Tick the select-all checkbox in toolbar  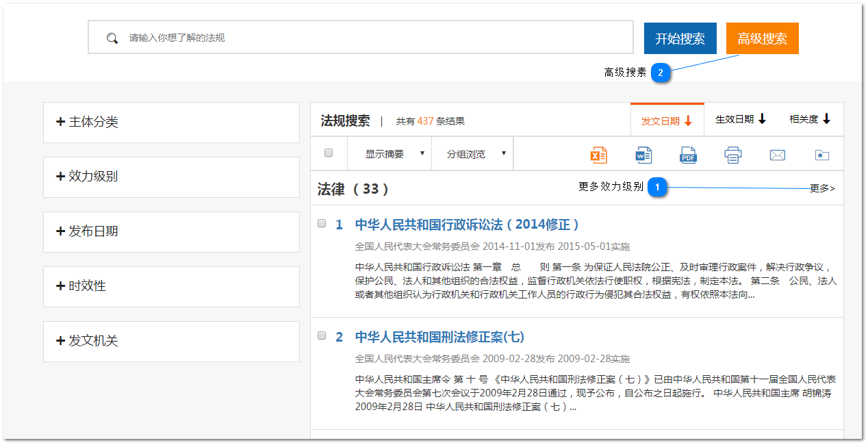[329, 153]
